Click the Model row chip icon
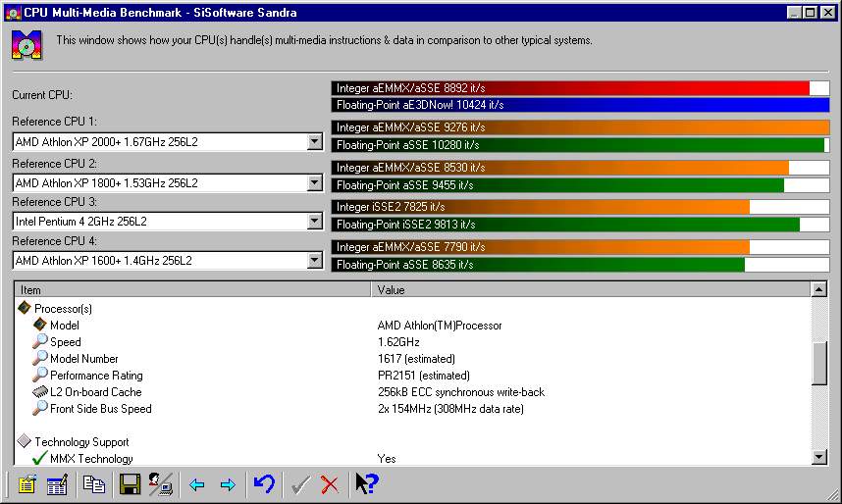 tap(39, 325)
